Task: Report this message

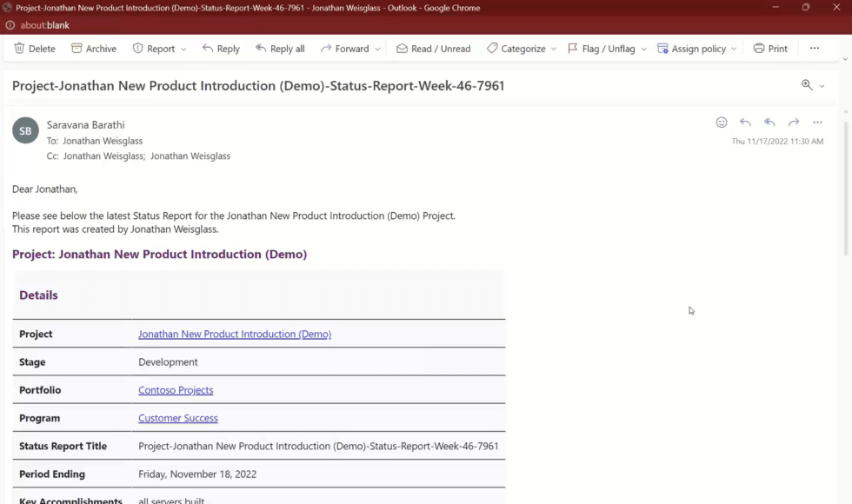Action: point(153,49)
